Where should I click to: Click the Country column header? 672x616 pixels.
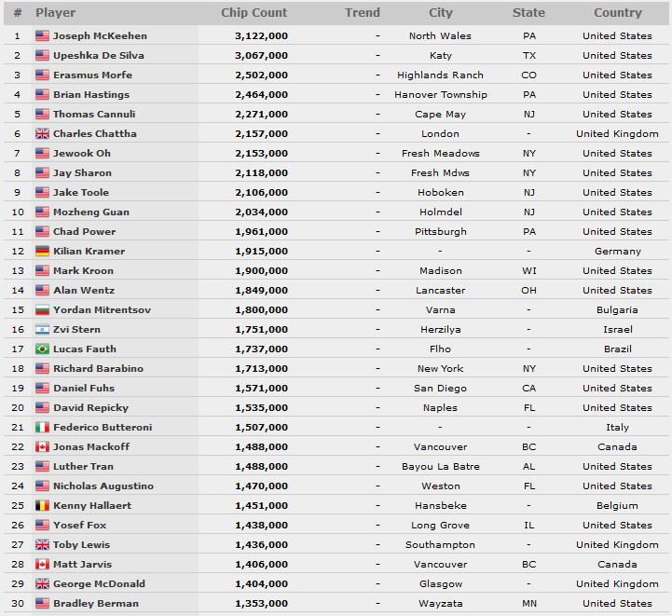(x=617, y=13)
